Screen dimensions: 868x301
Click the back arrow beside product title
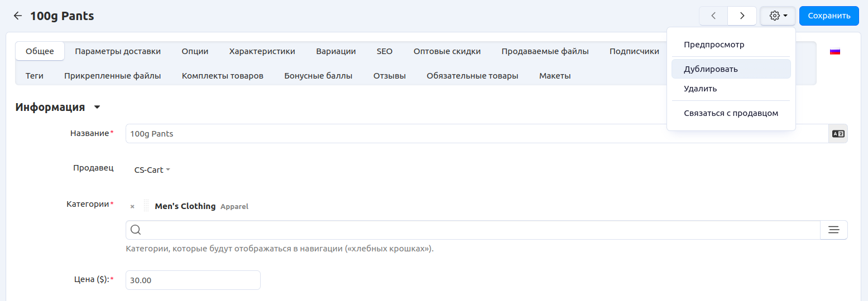(18, 16)
